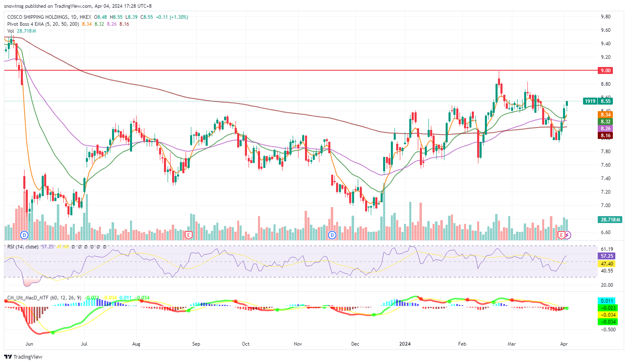Click the dark red 8.16 EMA label
Image resolution: width=628 pixels, height=364 pixels.
[605, 136]
